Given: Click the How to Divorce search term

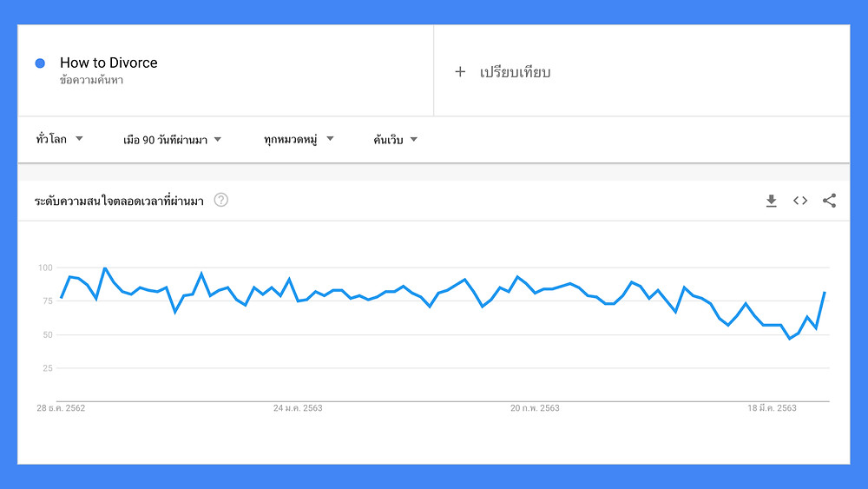Looking at the screenshot, I should coord(108,63).
